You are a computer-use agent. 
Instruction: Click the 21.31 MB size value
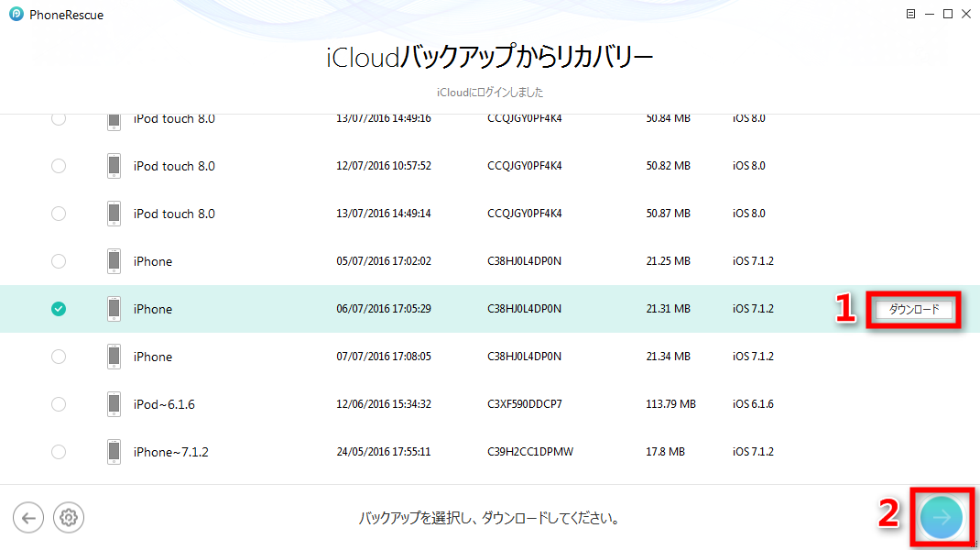click(668, 309)
